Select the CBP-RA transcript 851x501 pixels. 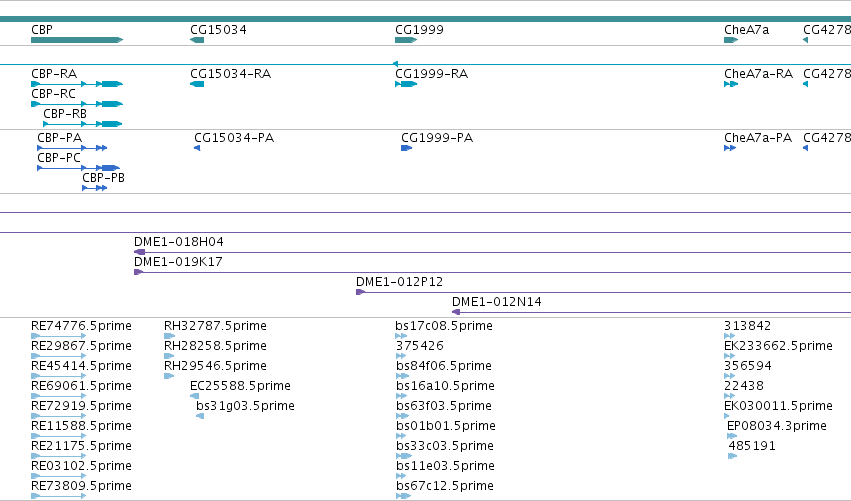coord(77,84)
